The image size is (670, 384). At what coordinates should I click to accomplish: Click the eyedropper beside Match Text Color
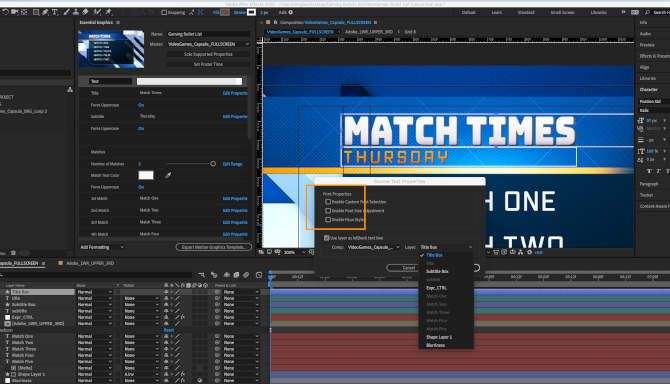tap(168, 175)
